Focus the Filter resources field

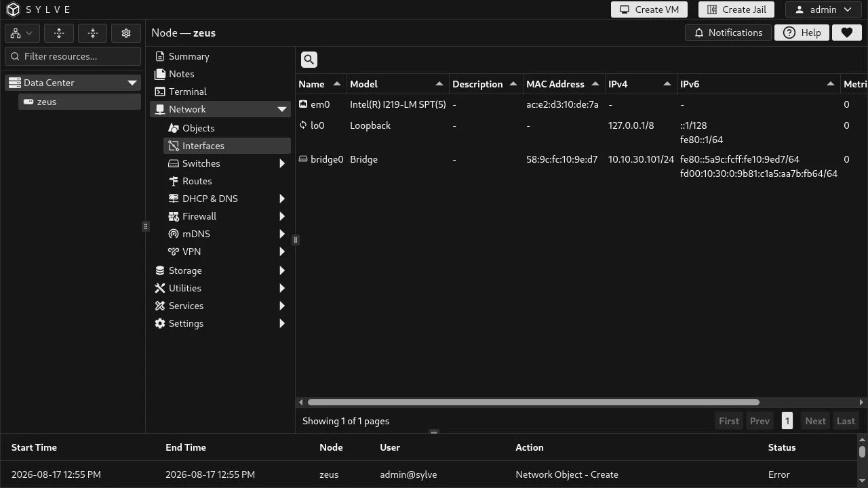pos(73,56)
